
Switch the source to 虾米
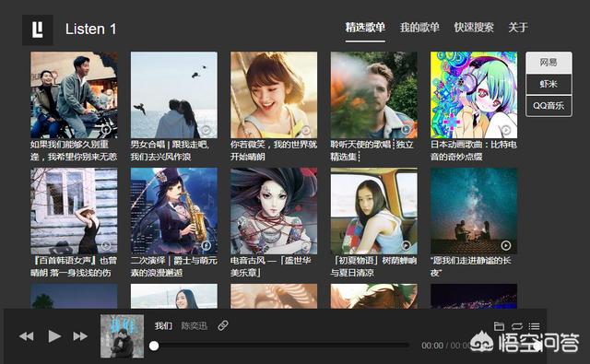[x=549, y=84]
